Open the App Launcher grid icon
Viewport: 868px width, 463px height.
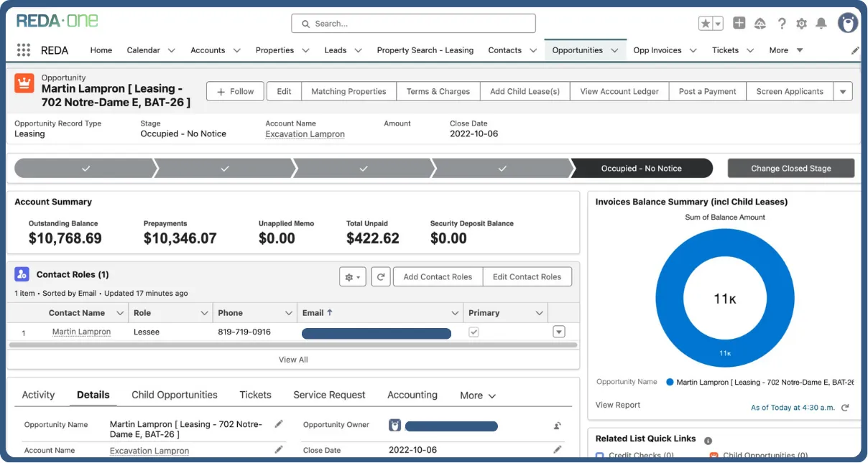coord(24,50)
